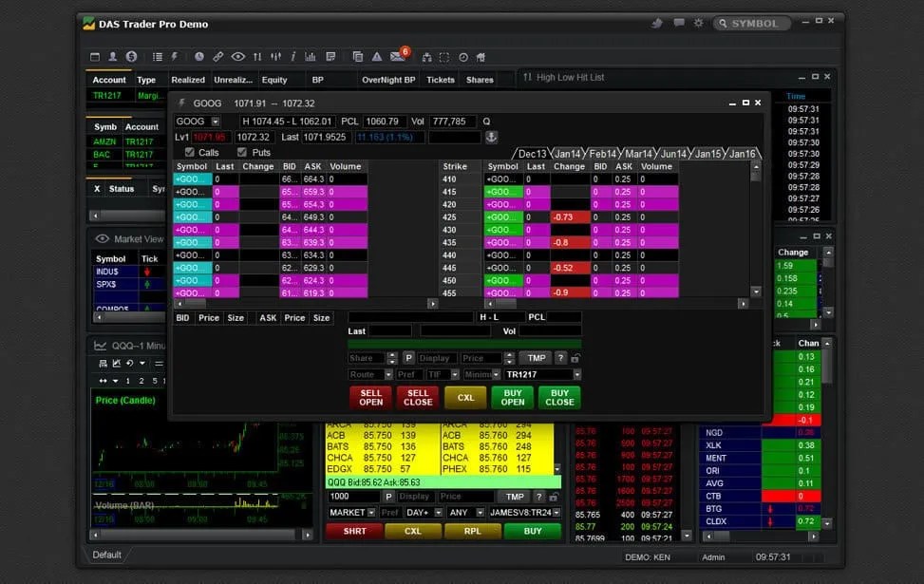924x584 pixels.
Task: Click the sliders icon in the main toolbar
Action: point(275,57)
